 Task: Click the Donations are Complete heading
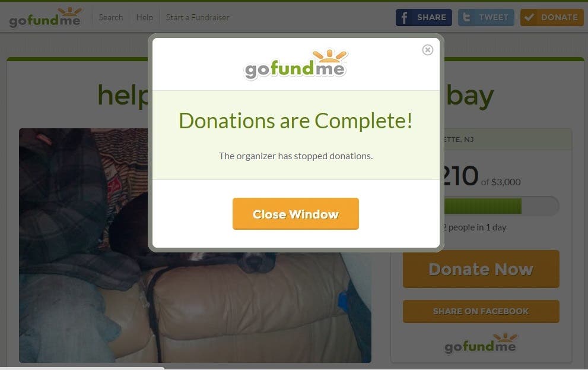pyautogui.click(x=295, y=121)
